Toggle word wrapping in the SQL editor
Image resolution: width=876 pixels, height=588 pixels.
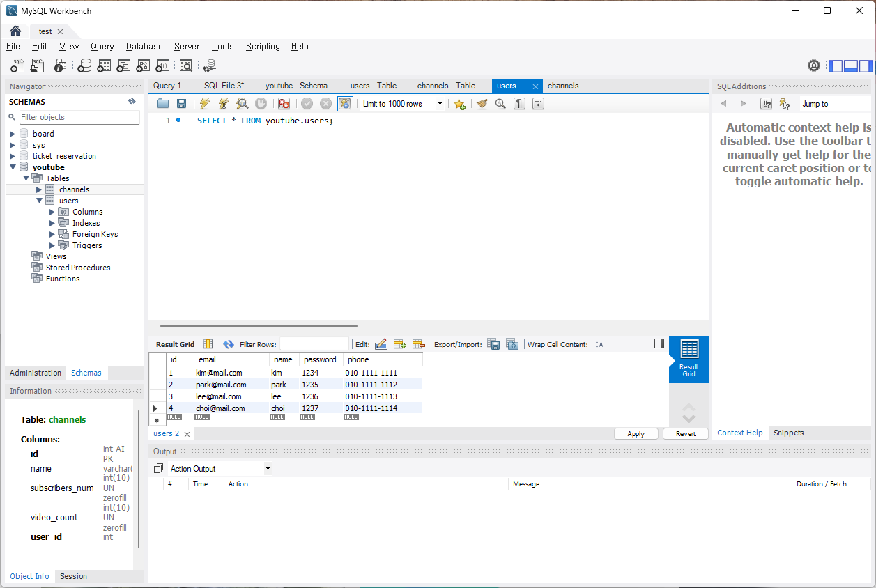coord(538,104)
